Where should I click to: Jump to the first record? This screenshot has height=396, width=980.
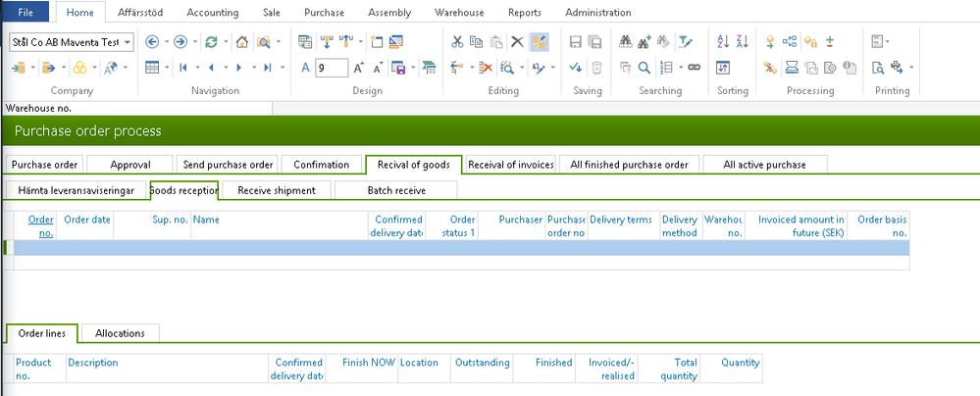(x=183, y=68)
